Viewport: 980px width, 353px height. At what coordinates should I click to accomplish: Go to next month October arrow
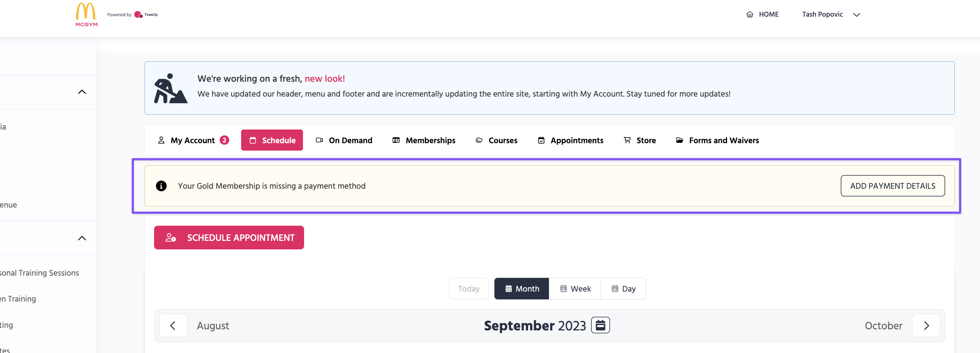click(926, 326)
